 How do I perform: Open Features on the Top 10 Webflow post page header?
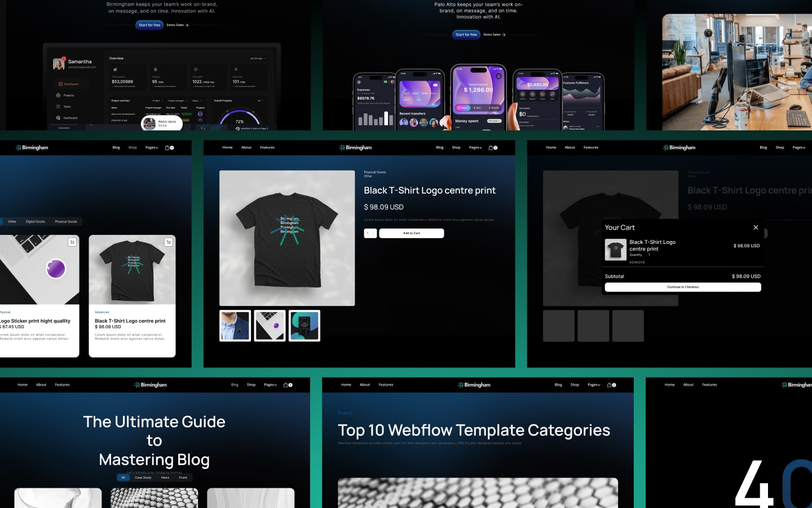386,385
